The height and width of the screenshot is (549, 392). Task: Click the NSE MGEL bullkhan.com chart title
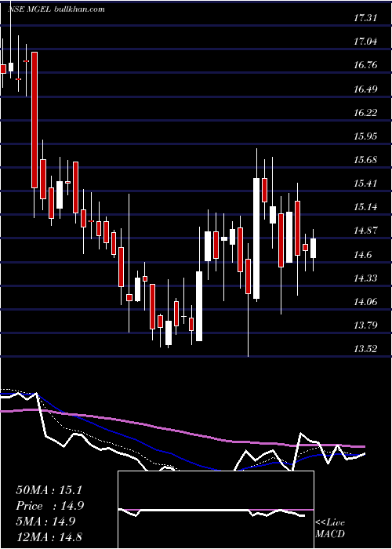[56, 9]
